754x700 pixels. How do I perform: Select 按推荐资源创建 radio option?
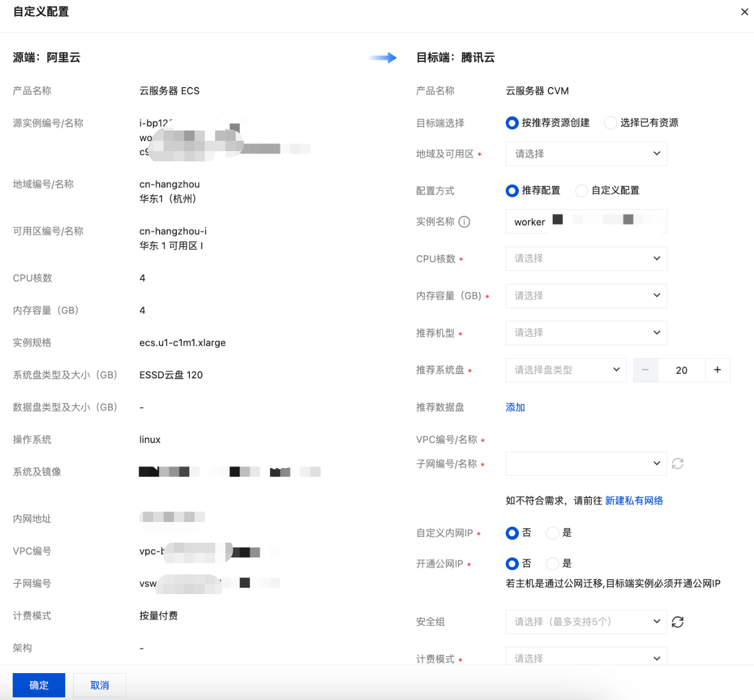click(x=512, y=123)
